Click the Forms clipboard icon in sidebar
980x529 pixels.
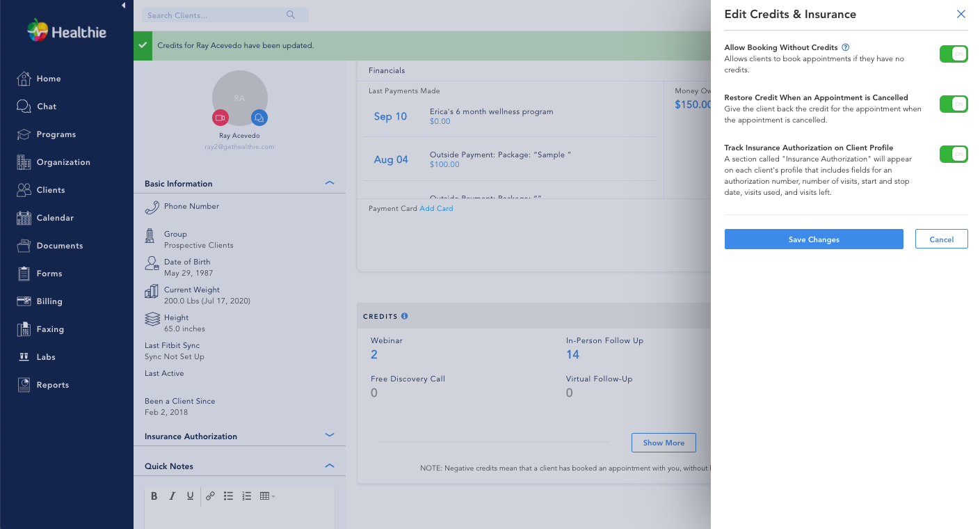point(24,274)
